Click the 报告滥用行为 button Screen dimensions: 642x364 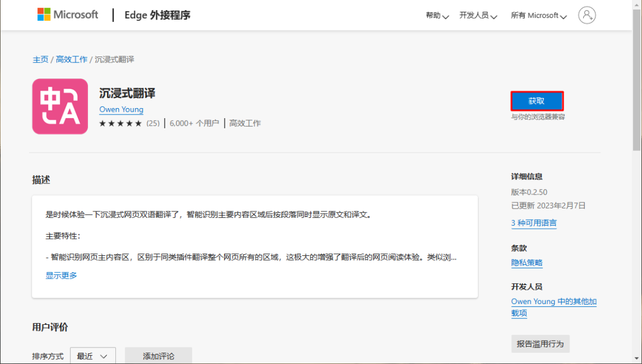coord(540,344)
